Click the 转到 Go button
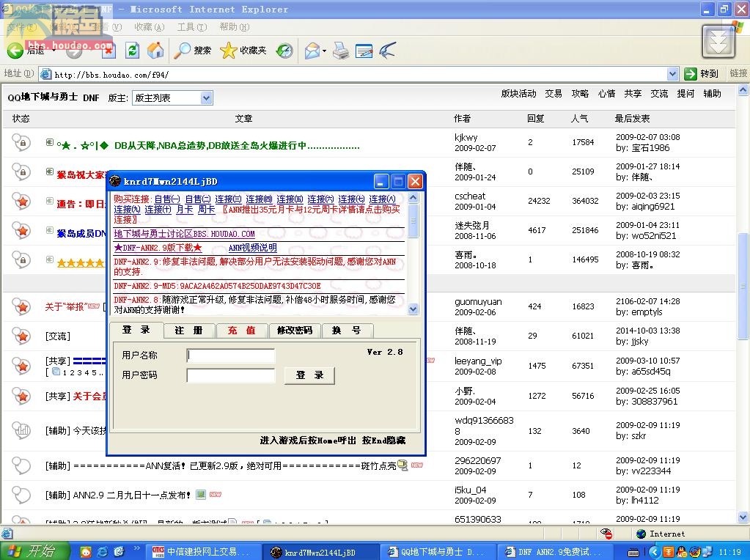Viewport: 750px width, 560px height. coord(702,73)
